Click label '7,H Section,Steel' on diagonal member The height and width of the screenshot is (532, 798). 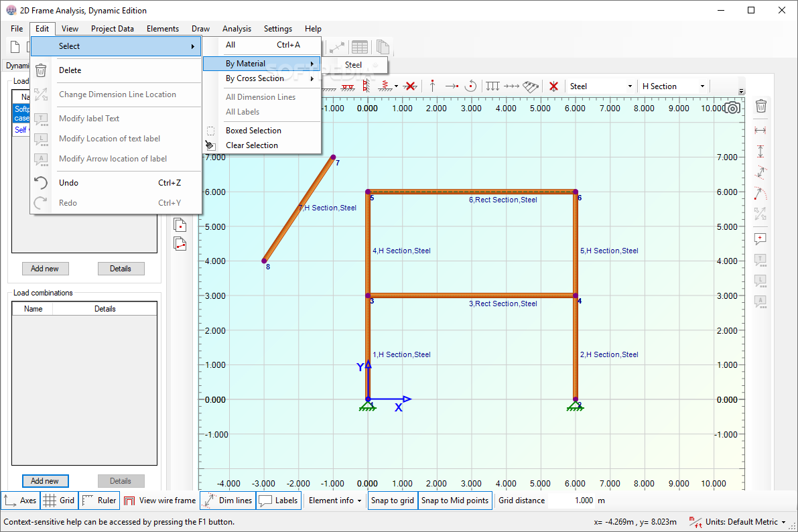pyautogui.click(x=328, y=208)
